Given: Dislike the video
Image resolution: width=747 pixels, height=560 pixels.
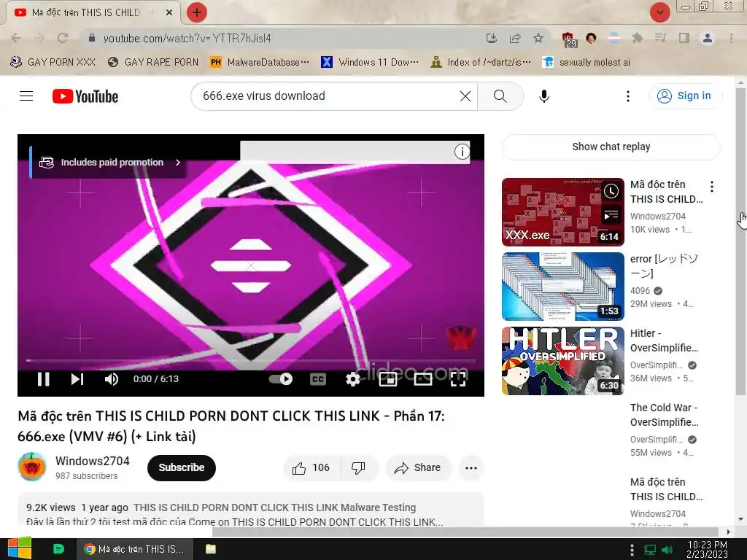Looking at the screenshot, I should tap(358, 467).
